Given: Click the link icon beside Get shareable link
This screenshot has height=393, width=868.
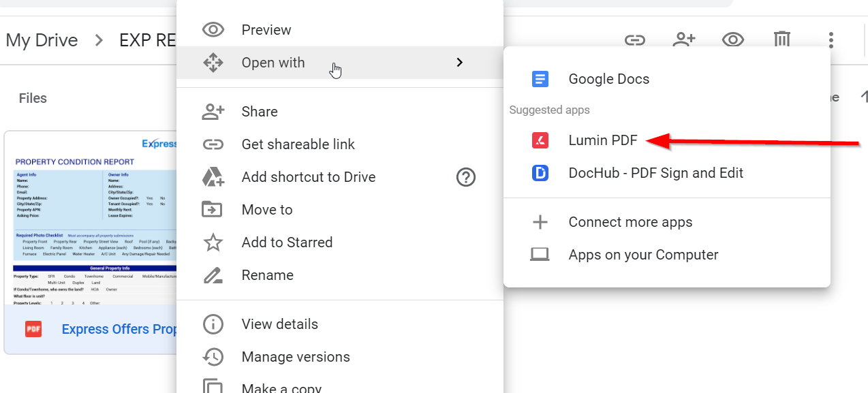Looking at the screenshot, I should [x=213, y=144].
